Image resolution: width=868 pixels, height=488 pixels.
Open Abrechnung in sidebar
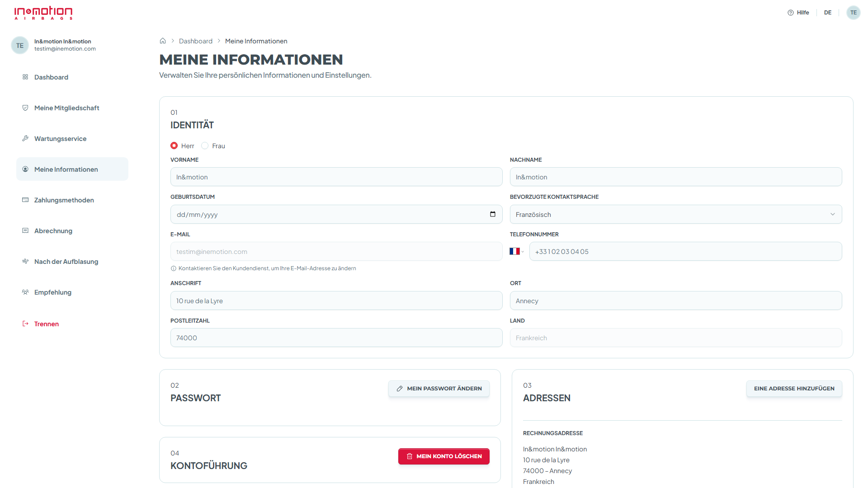tap(72, 231)
